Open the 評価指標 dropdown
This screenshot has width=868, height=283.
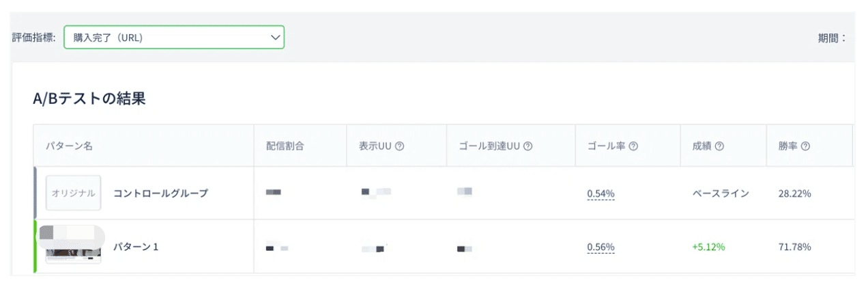tap(174, 38)
